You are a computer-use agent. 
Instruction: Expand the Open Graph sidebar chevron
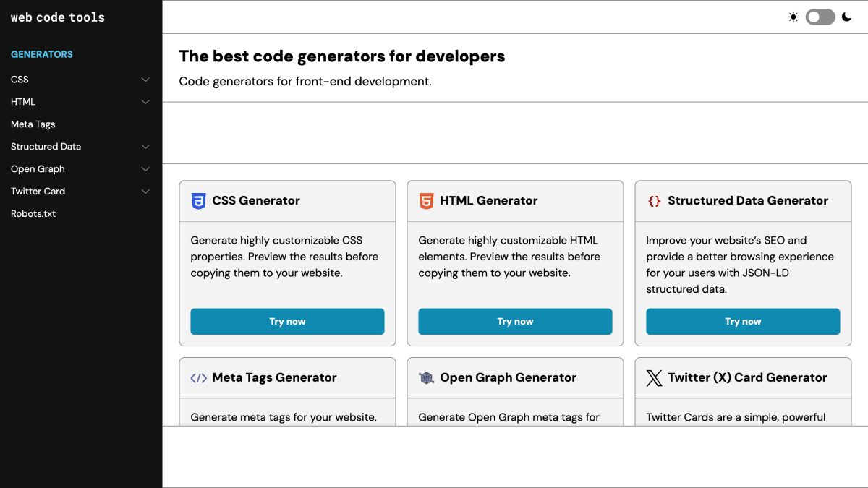coord(145,169)
